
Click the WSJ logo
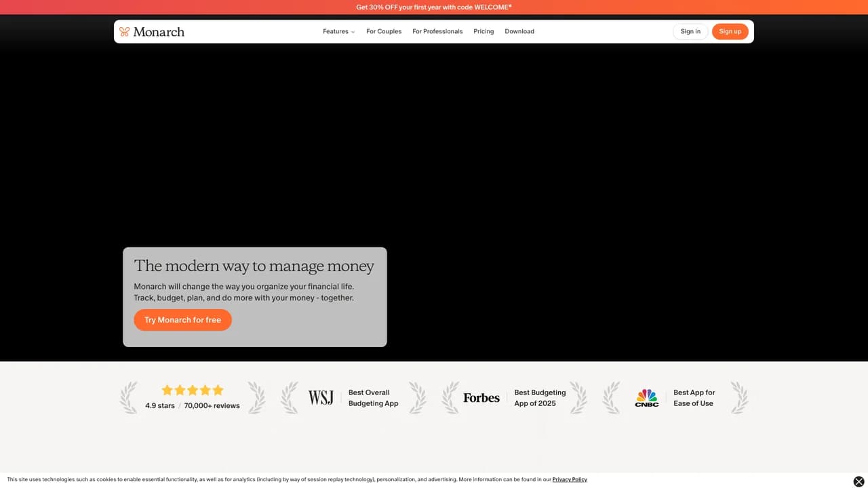321,398
